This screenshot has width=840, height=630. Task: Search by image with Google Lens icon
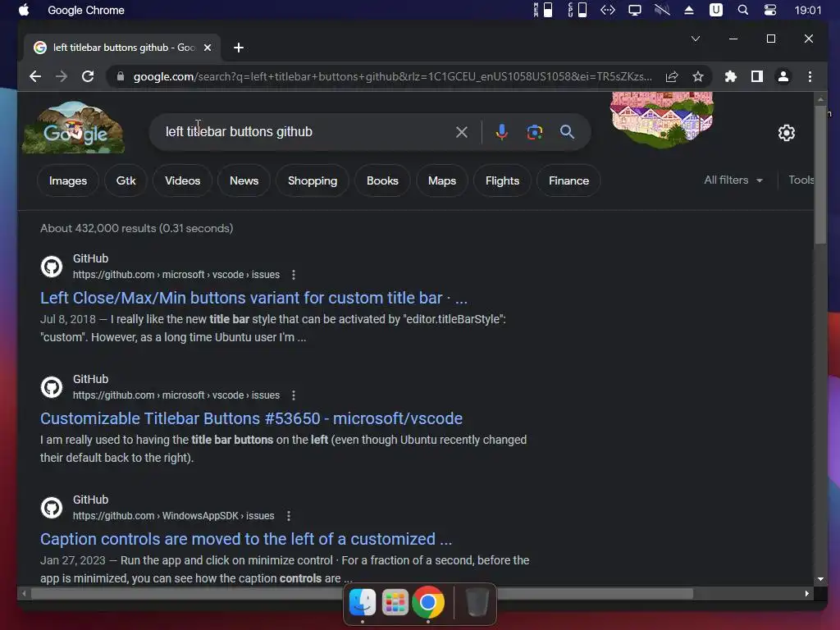(535, 132)
